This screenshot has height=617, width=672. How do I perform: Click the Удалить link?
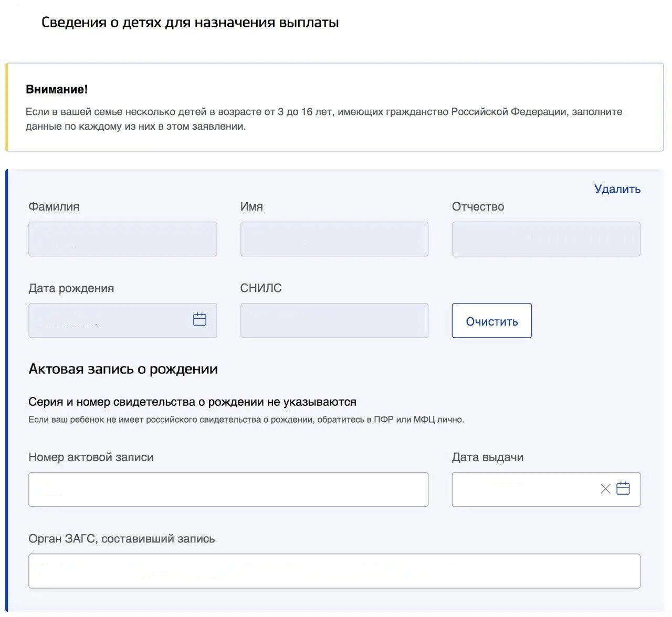tap(617, 189)
